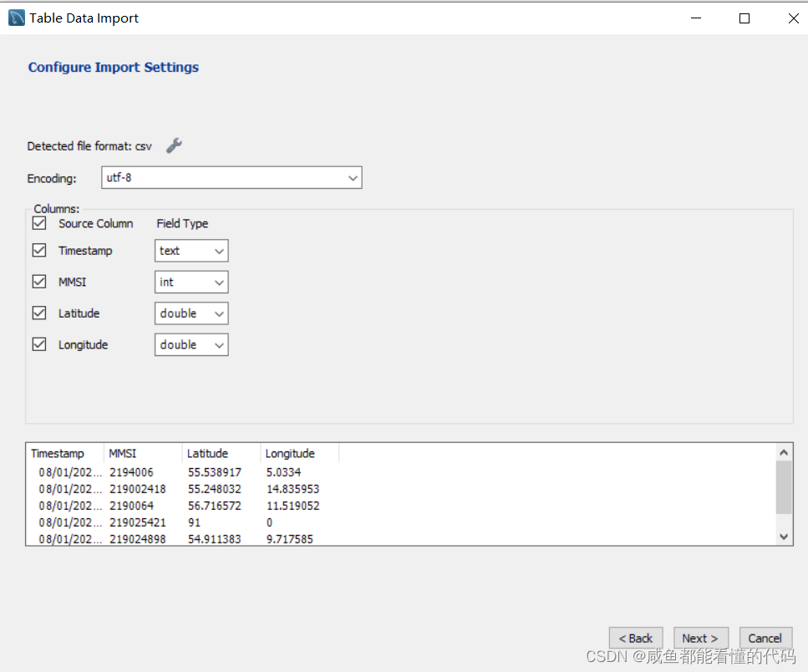Expand the Timestamp field type dropdown
The height and width of the screenshot is (672, 808).
pos(191,251)
